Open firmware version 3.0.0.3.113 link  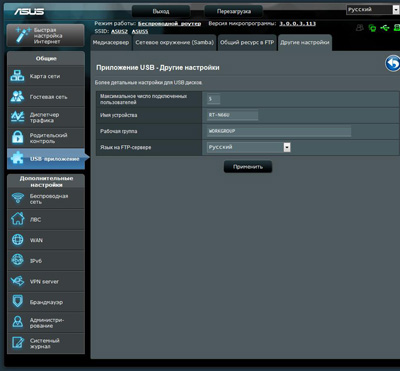click(x=297, y=24)
